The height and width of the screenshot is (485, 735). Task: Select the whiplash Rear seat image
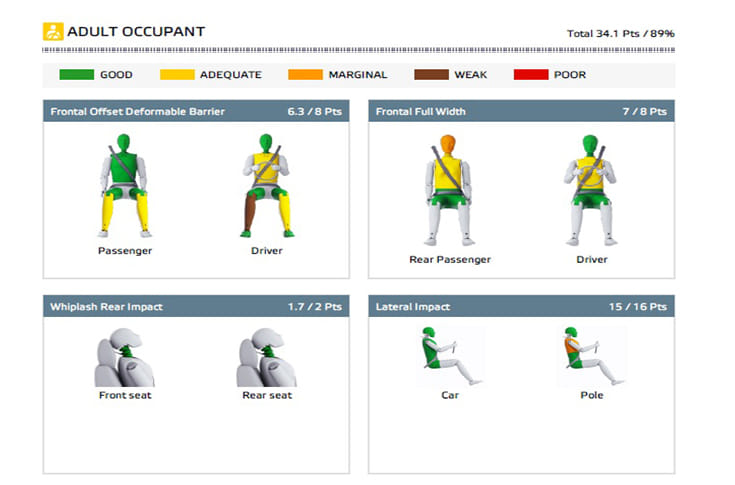coord(266,358)
